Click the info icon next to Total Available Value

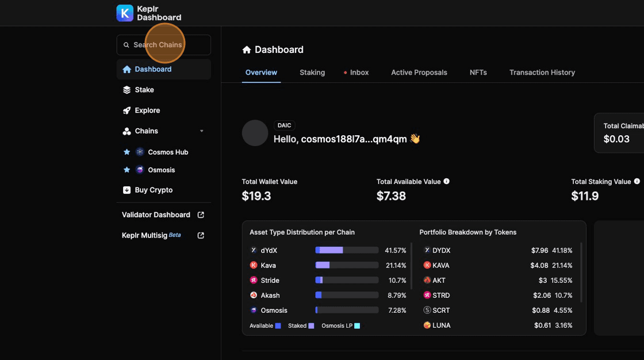[447, 181]
